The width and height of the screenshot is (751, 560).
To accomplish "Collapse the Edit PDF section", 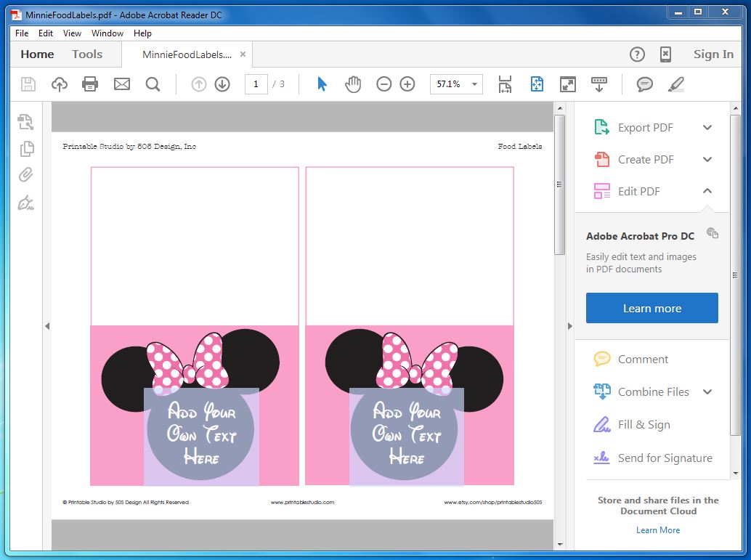I will pyautogui.click(x=707, y=191).
